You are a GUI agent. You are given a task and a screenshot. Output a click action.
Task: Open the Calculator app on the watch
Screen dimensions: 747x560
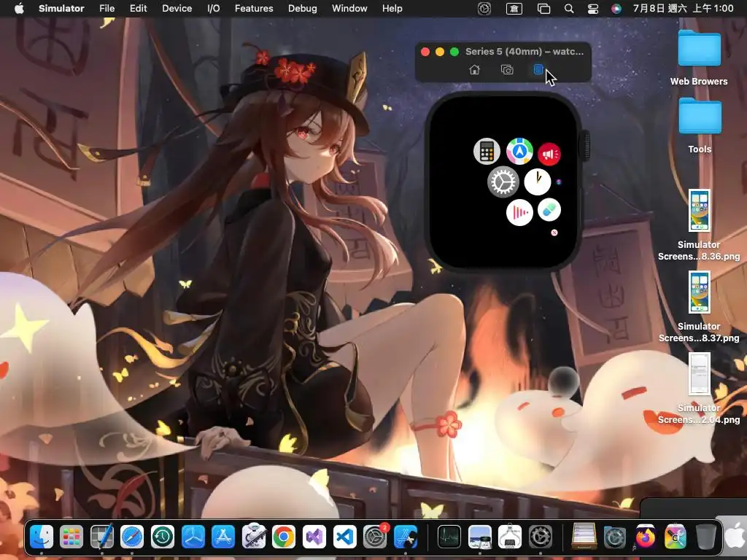click(487, 151)
